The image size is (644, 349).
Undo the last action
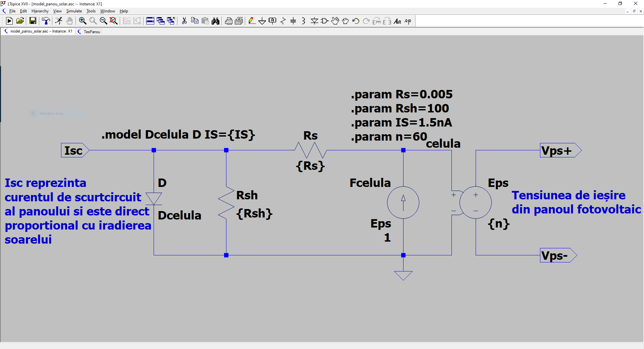pyautogui.click(x=356, y=21)
